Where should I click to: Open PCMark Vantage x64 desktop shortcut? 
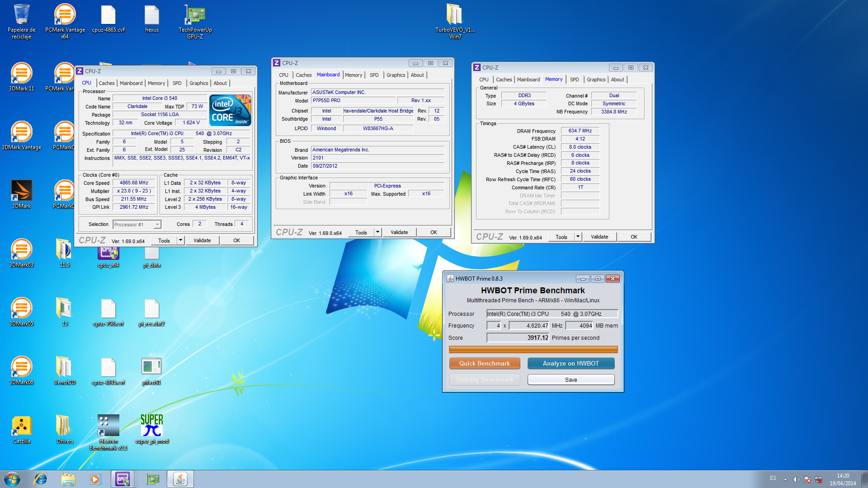65,21
